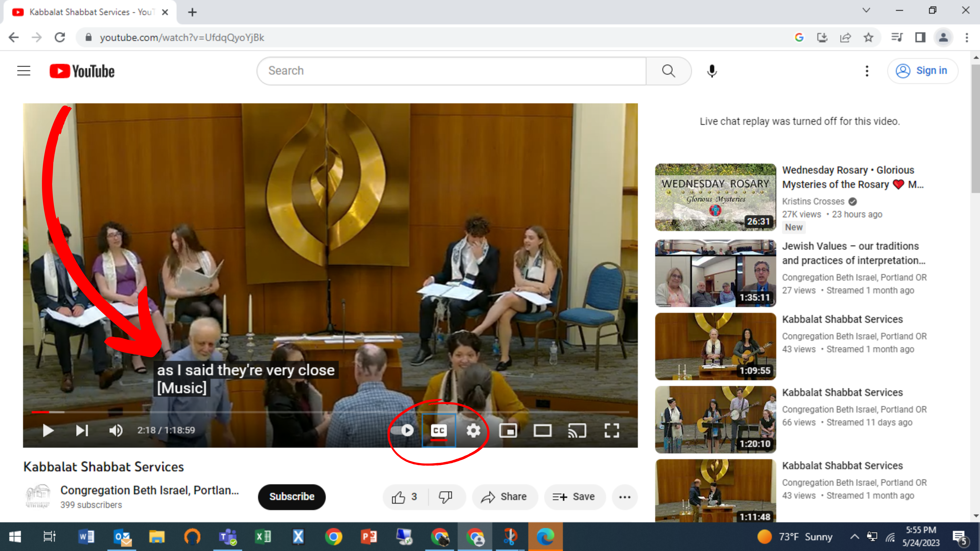The image size is (980, 551).
Task: Open new tab plus button
Action: [x=193, y=12]
